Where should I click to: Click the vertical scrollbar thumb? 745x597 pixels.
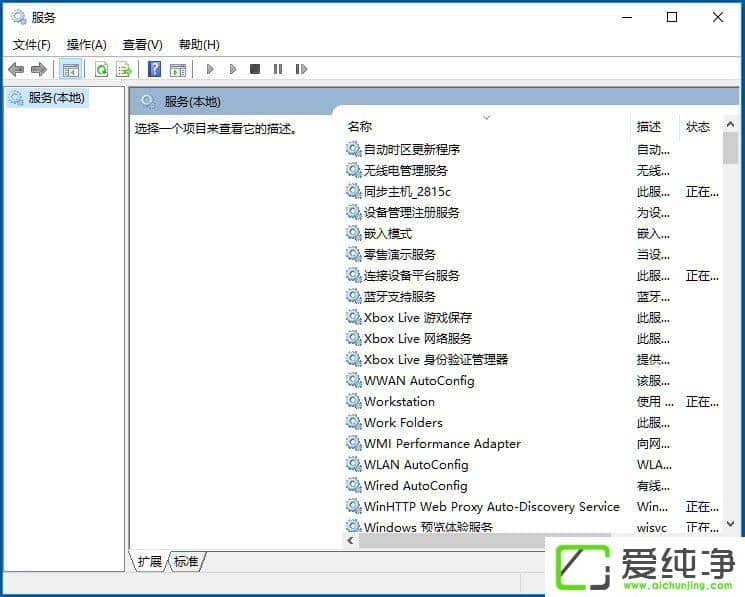pos(730,148)
